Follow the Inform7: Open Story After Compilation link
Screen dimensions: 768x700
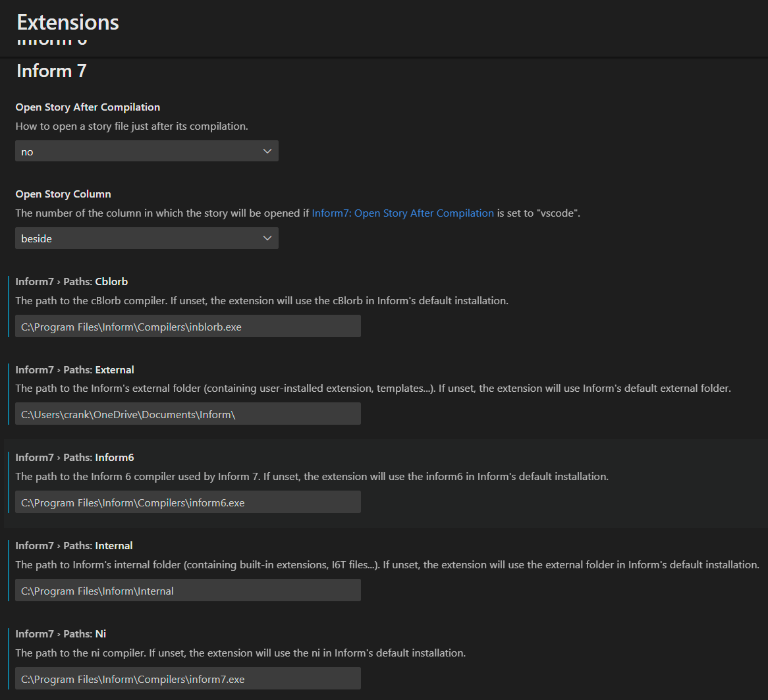[402, 213]
